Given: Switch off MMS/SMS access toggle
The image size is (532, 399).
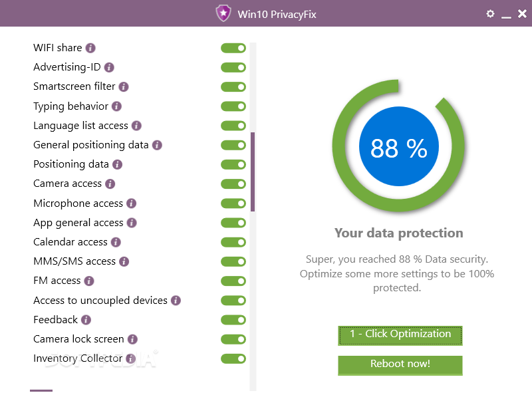Looking at the screenshot, I should pos(233,261).
